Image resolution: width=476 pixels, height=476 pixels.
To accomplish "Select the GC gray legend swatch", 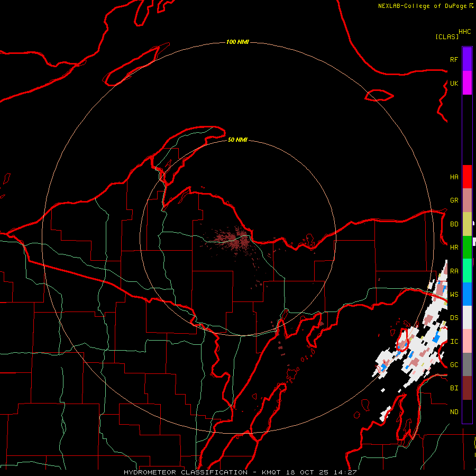I will [467, 364].
